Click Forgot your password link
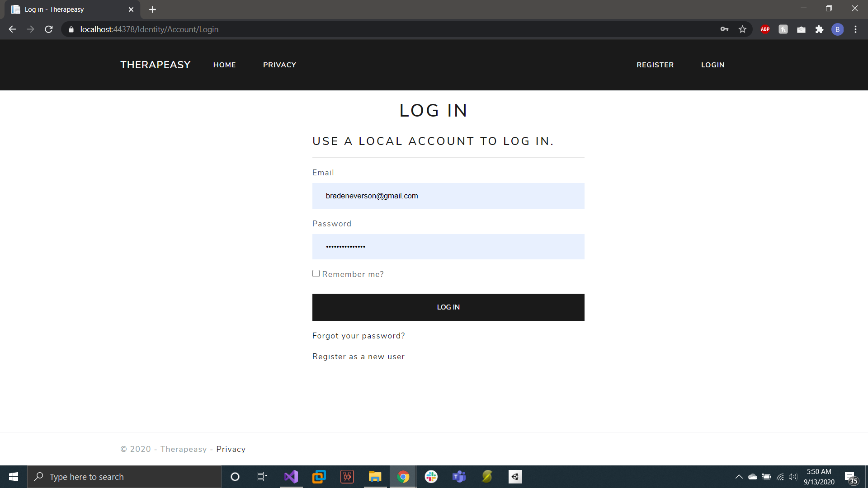 click(359, 336)
